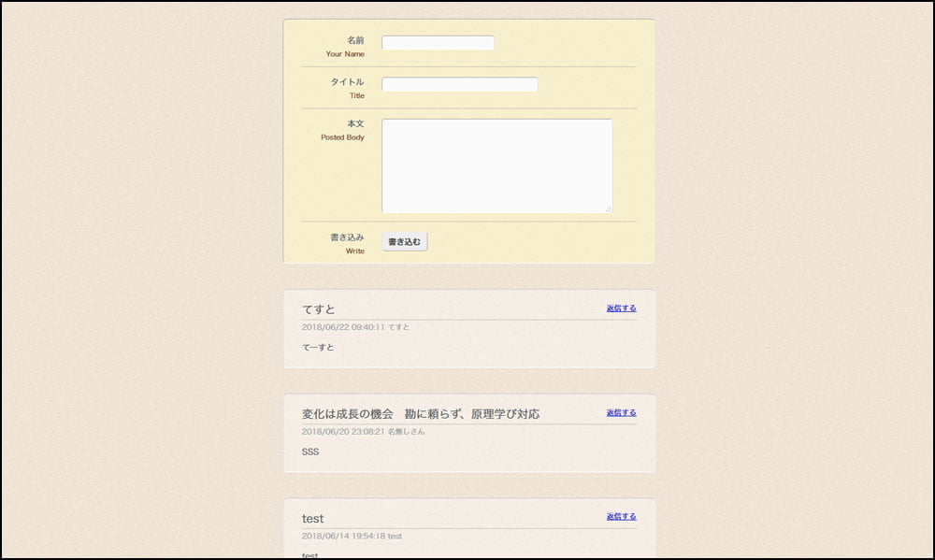The width and height of the screenshot is (935, 560).
Task: Reply to the test post
Action: tap(622, 516)
